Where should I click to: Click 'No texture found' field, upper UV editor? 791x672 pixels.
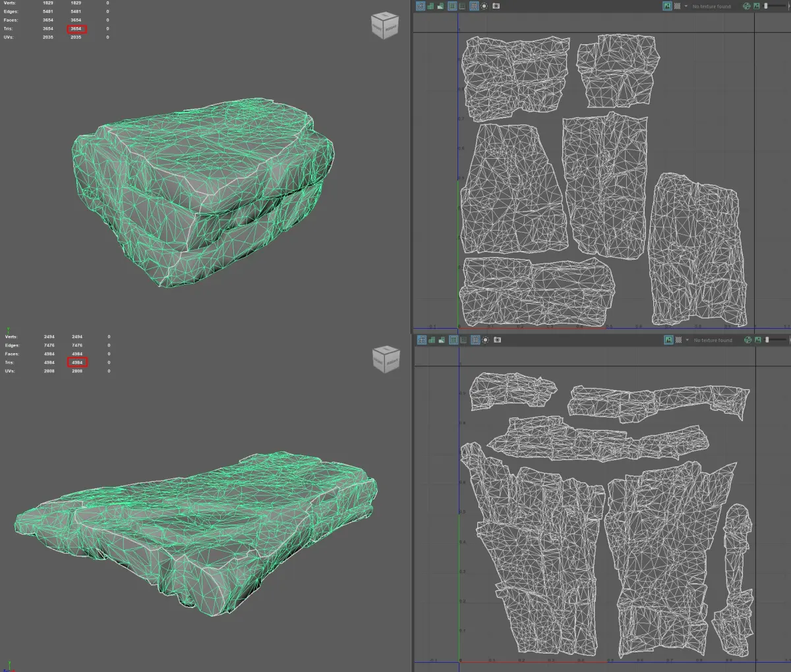[x=711, y=7]
